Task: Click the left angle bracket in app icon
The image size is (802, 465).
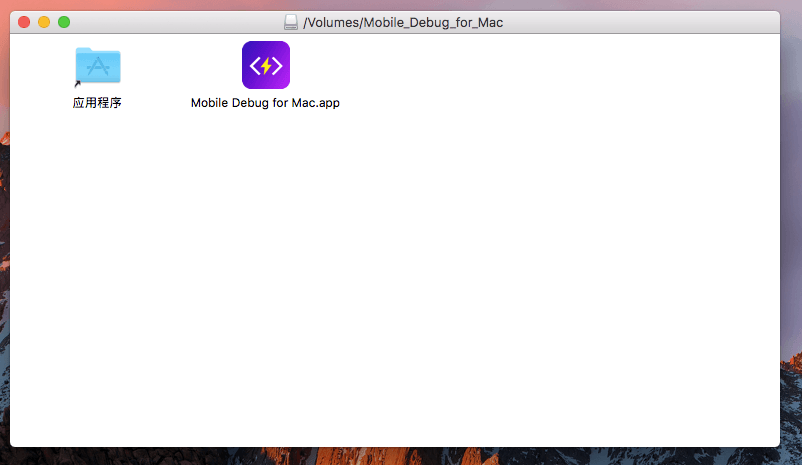Action: 254,66
